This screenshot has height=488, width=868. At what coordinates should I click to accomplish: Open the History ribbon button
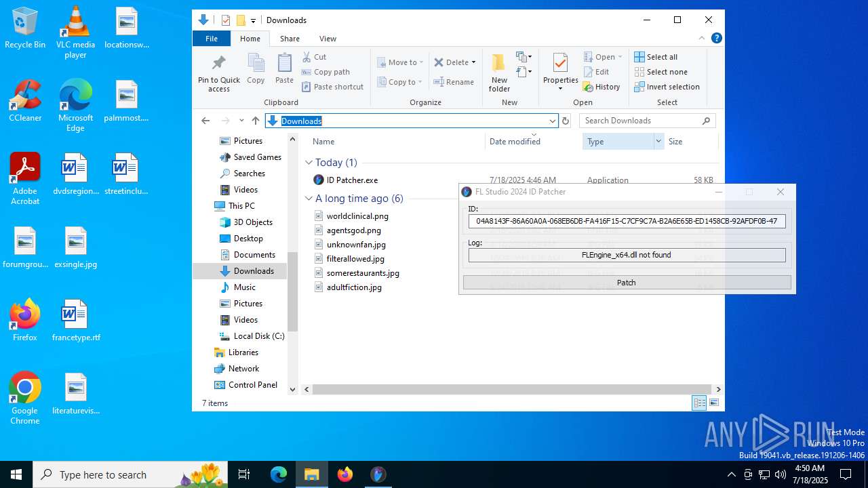(x=601, y=87)
